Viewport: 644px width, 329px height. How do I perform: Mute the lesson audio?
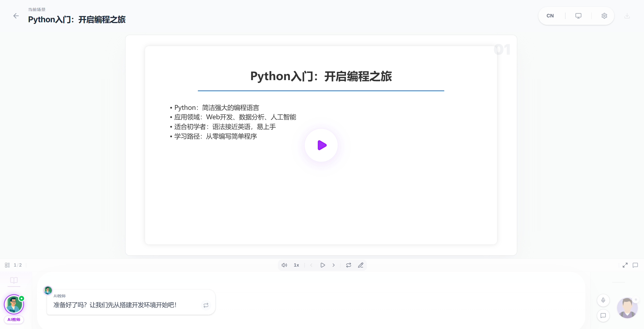pos(284,265)
